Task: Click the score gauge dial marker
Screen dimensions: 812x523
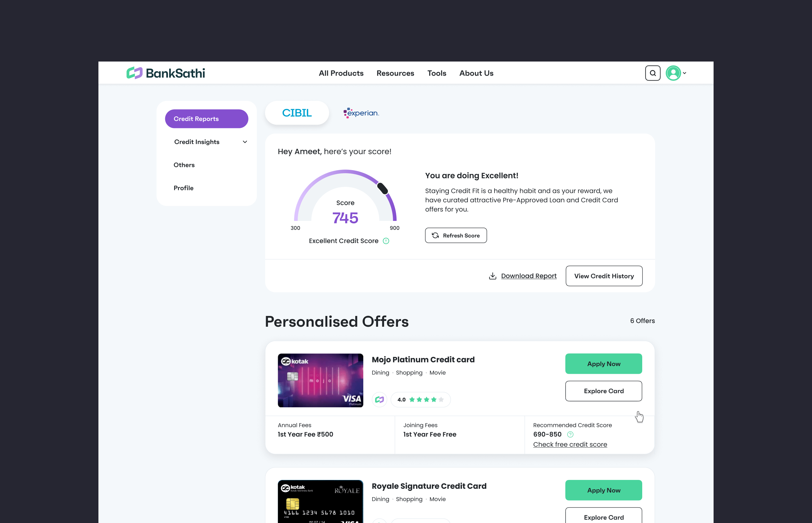Action: pos(383,189)
